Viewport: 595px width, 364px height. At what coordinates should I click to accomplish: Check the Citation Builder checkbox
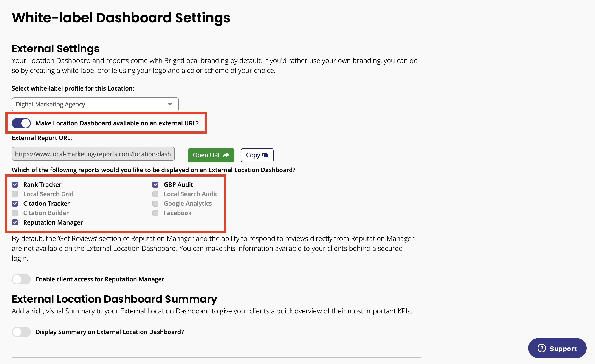point(15,213)
